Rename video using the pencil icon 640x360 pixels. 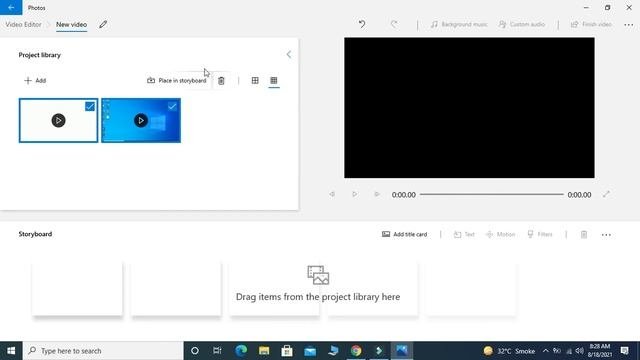point(103,24)
